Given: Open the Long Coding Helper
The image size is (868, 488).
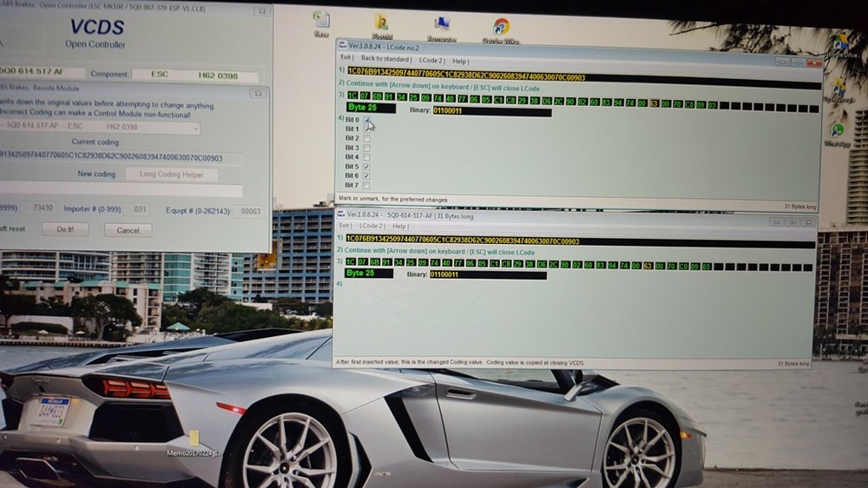Looking at the screenshot, I should pyautogui.click(x=172, y=175).
